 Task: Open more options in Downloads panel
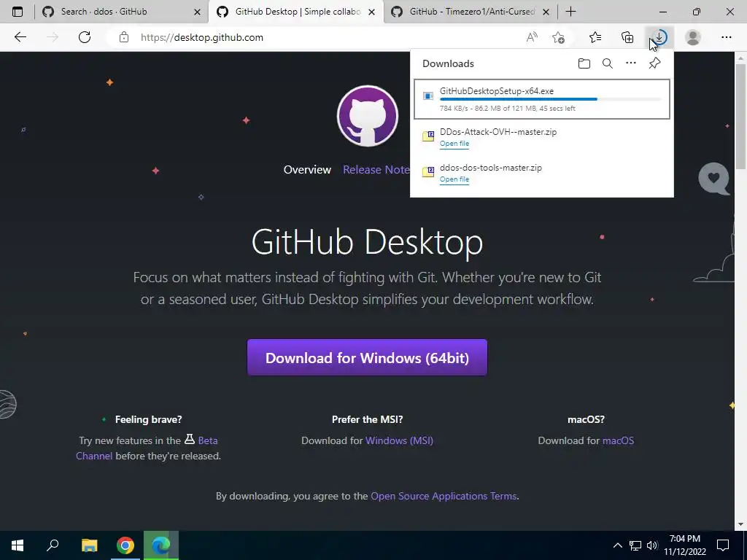(x=631, y=63)
